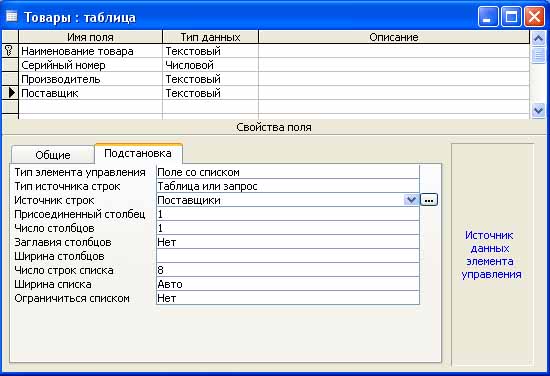Click the Число столбцов value field
550x376 pixels.
[288, 228]
